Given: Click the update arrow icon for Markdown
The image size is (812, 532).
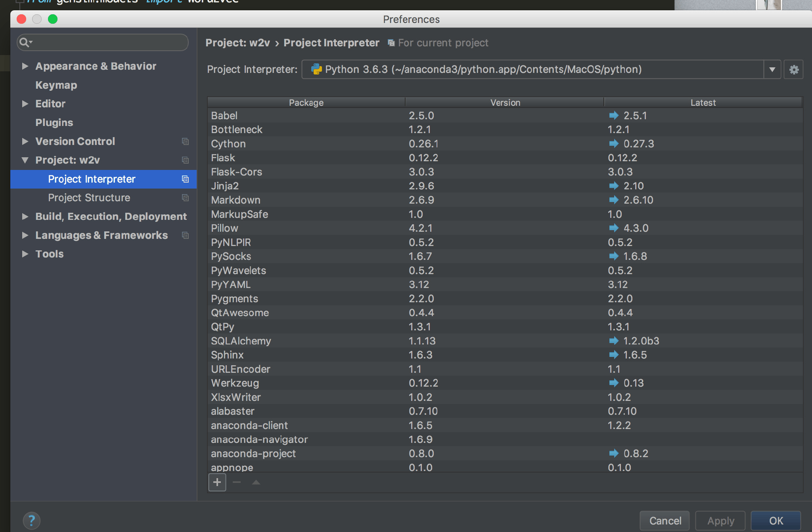Looking at the screenshot, I should (x=614, y=200).
